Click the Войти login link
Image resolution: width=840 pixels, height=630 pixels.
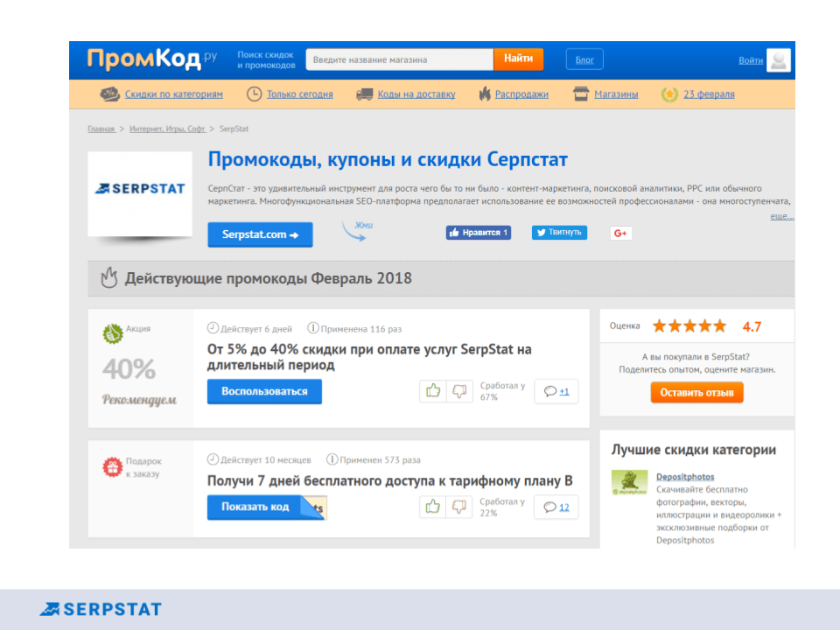tap(751, 60)
